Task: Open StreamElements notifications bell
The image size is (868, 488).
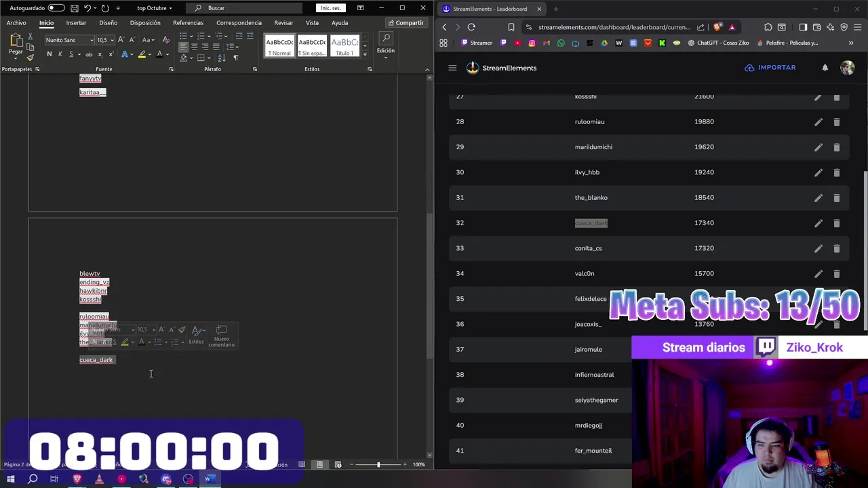Action: [825, 68]
